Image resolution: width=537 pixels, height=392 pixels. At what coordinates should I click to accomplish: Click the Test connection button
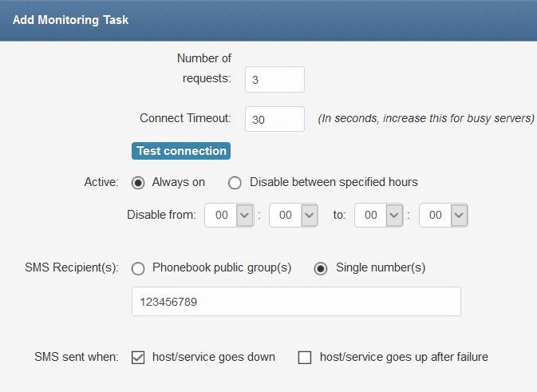(181, 151)
